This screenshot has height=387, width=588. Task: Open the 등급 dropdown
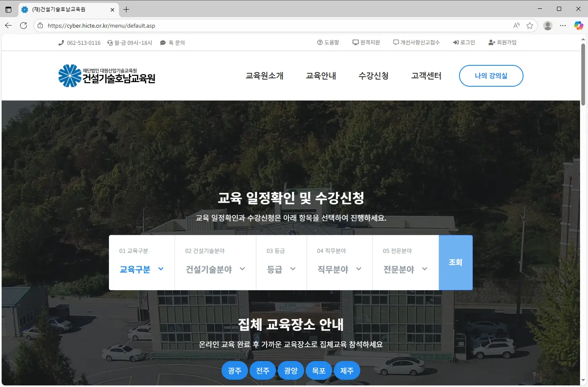tap(281, 269)
